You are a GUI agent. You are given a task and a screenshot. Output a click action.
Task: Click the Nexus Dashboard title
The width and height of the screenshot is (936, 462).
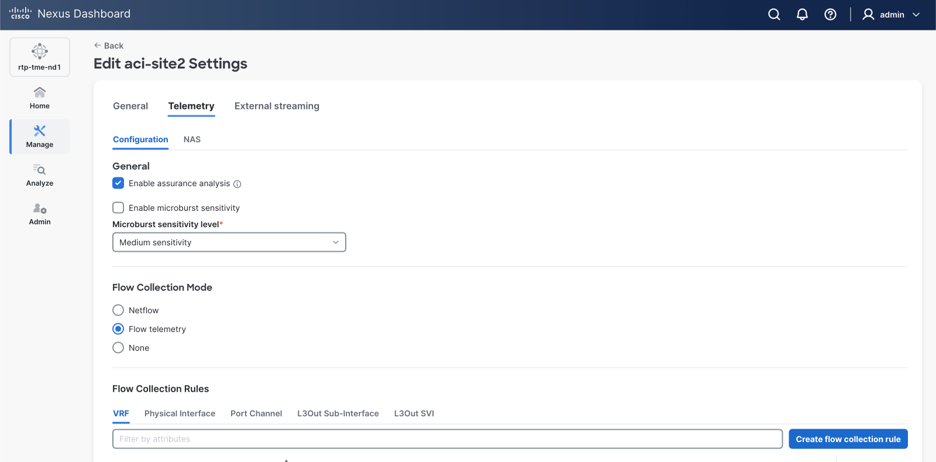(x=84, y=14)
